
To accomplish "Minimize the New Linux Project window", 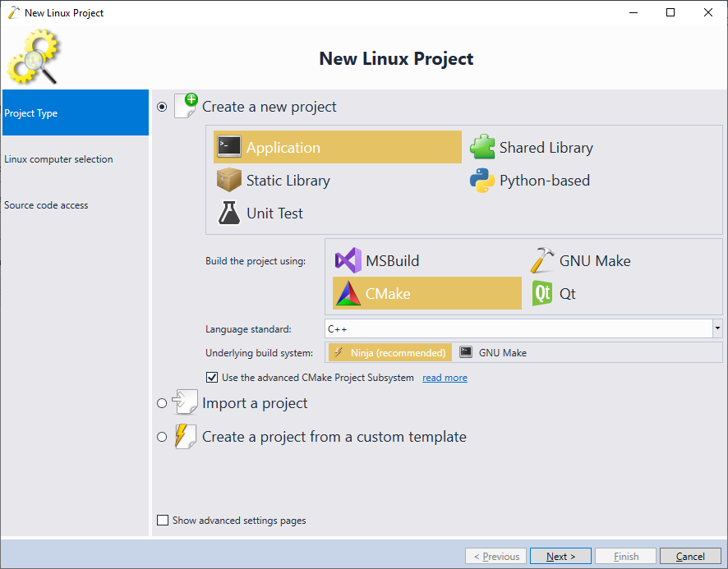I will (x=634, y=12).
